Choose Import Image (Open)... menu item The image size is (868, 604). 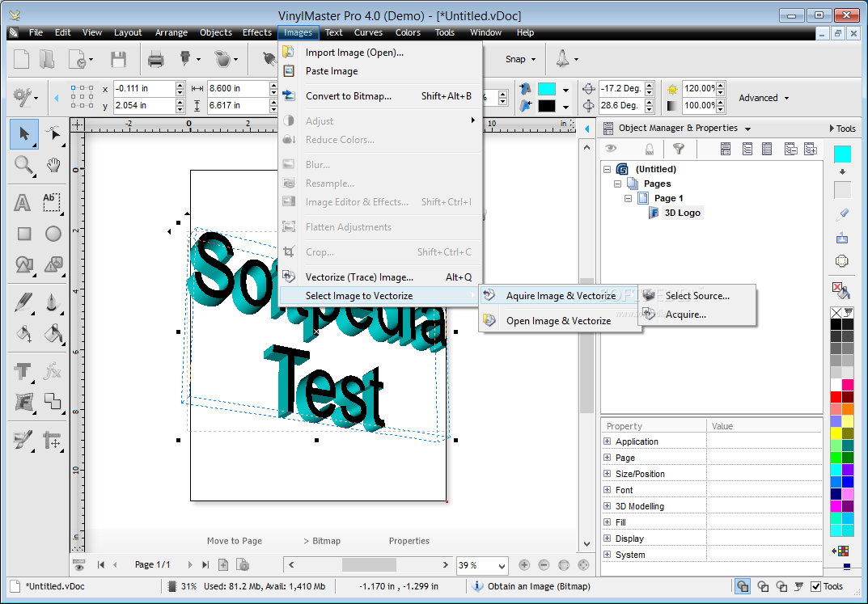380,53
